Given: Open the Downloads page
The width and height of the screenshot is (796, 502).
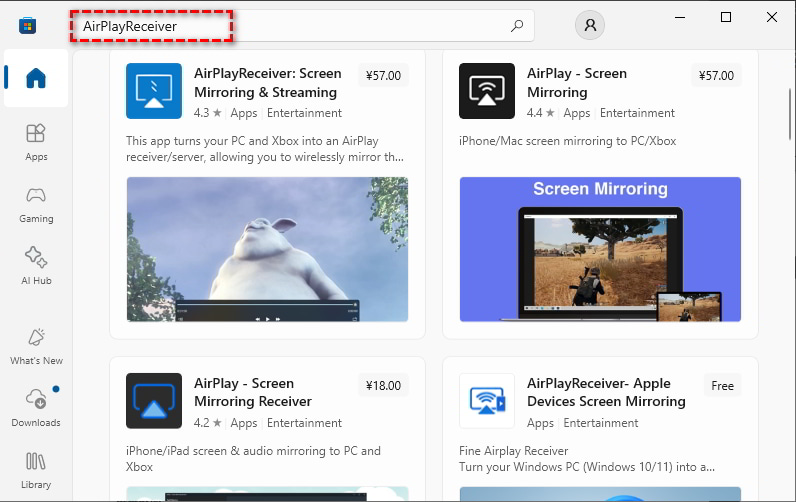Looking at the screenshot, I should pyautogui.click(x=36, y=408).
